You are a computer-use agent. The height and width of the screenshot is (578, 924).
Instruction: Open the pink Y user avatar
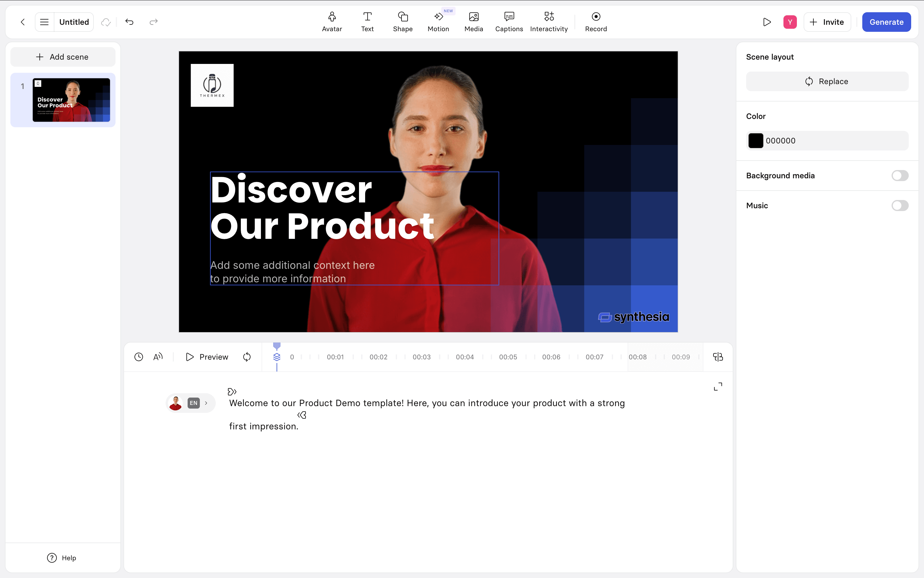[x=790, y=22]
